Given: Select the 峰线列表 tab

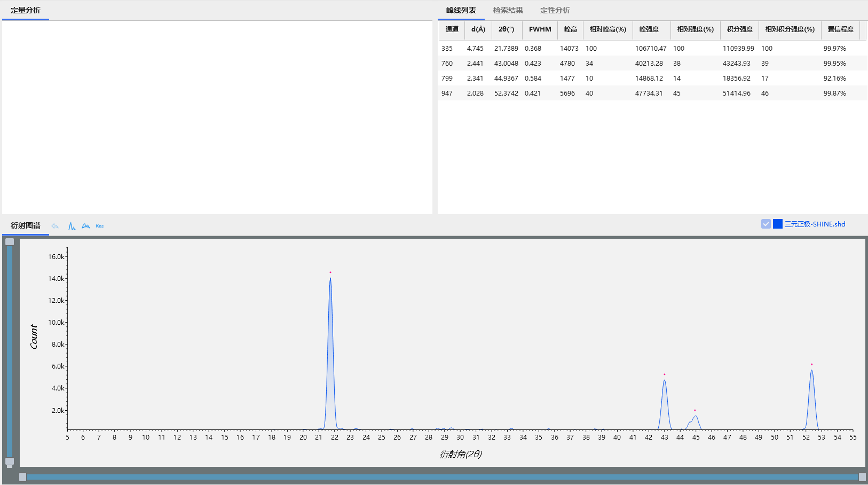Looking at the screenshot, I should click(x=461, y=10).
